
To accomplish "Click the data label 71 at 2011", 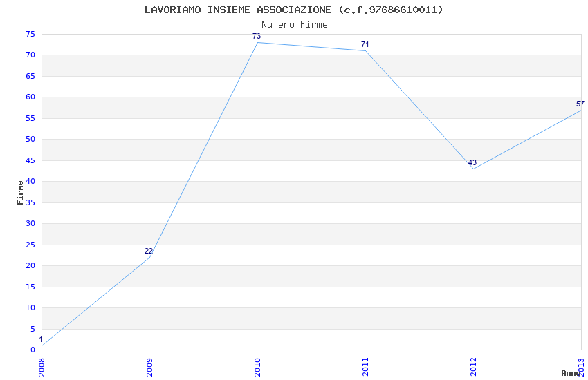I will 365,44.
